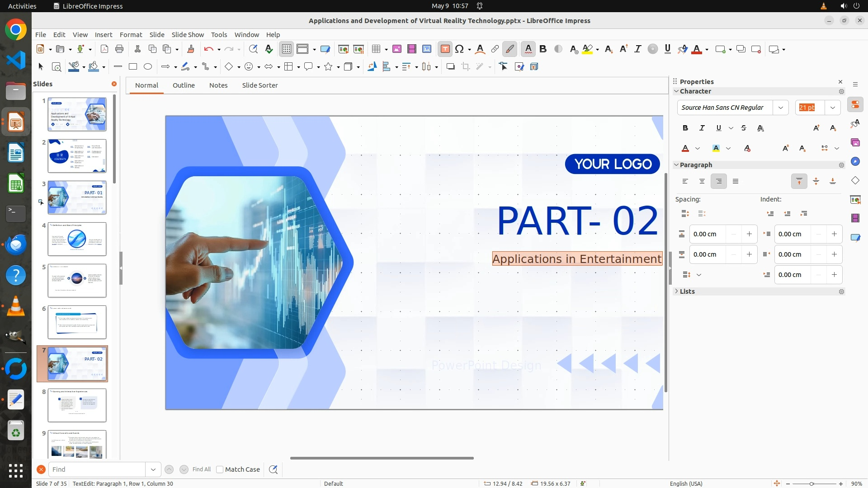
Task: Select slide 8 thumbnail
Action: coord(77,405)
